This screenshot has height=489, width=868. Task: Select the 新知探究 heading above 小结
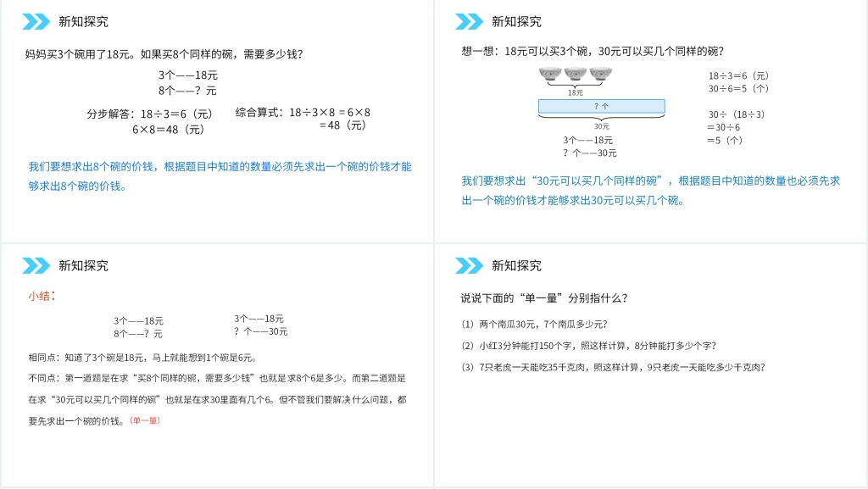click(84, 265)
